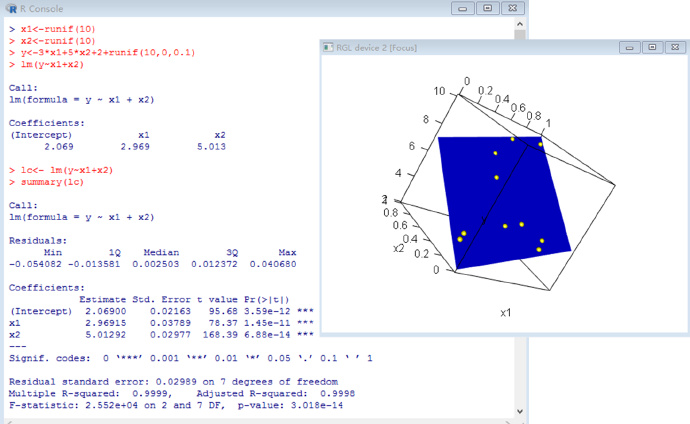Click the F-statistic p-value 3.018e-14
The image size is (690, 424).
317,405
